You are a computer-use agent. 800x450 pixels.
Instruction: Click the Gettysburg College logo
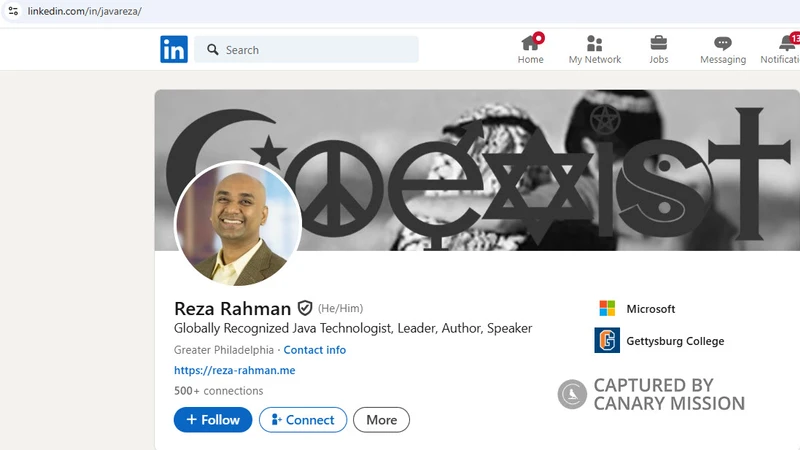click(607, 340)
